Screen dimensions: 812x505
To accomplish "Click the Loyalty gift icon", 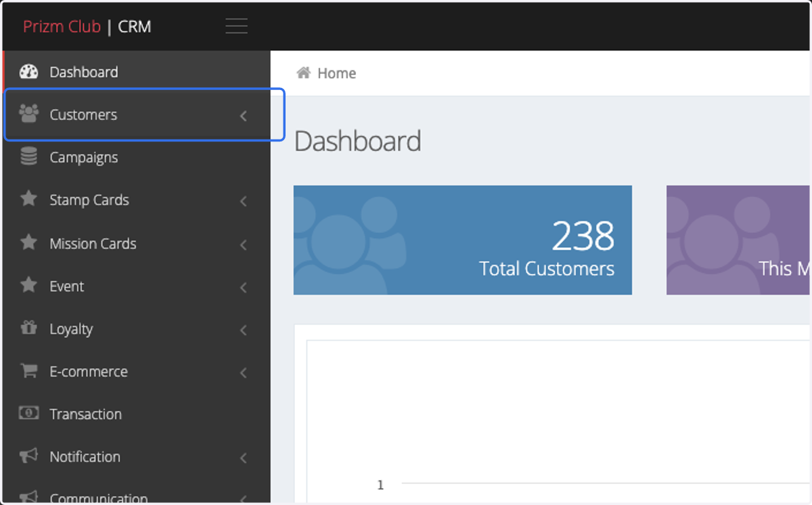I will tap(28, 328).
